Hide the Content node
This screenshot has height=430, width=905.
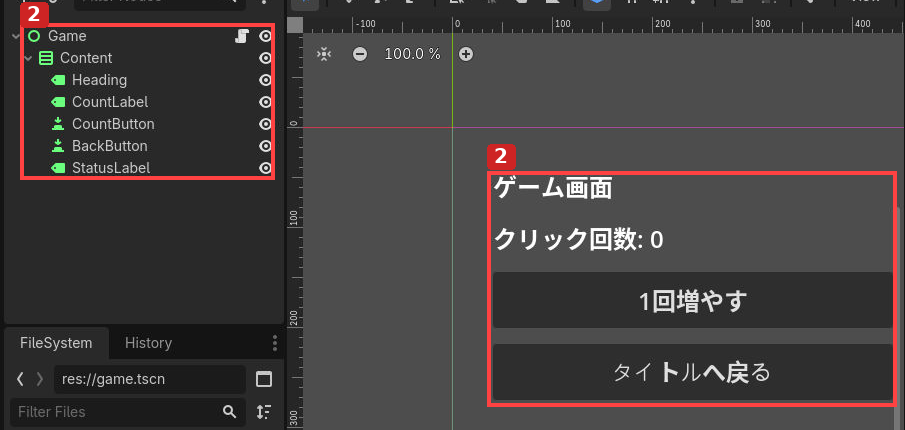click(265, 58)
